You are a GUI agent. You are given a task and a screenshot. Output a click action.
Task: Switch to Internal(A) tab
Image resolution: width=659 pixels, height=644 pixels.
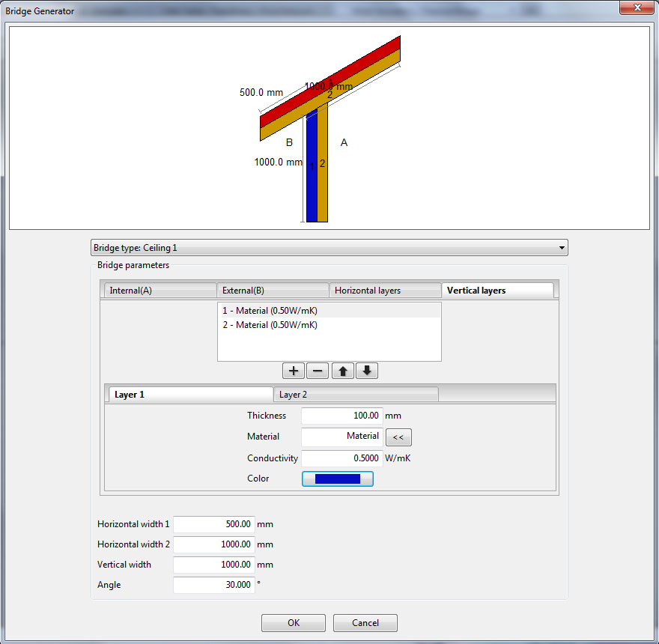(x=160, y=291)
